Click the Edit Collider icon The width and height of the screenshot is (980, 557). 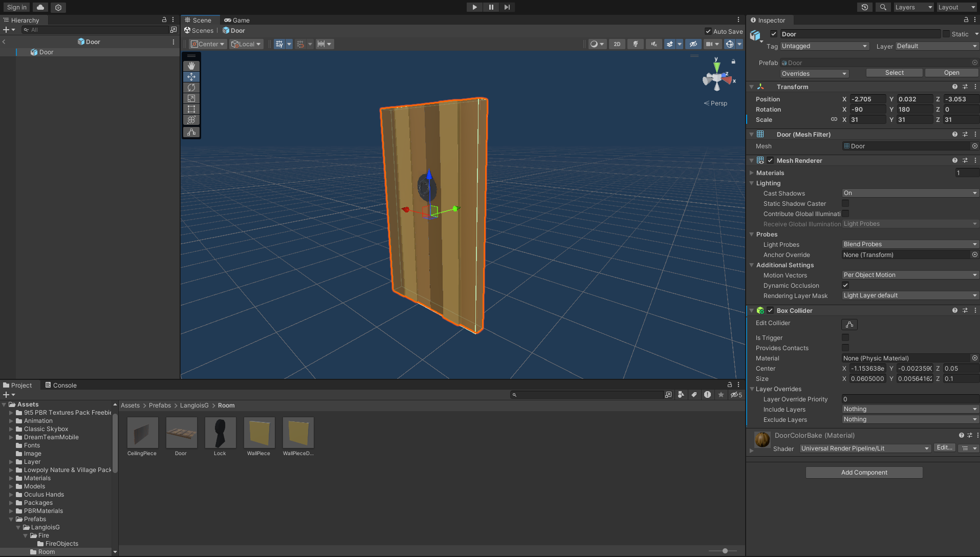pyautogui.click(x=849, y=324)
